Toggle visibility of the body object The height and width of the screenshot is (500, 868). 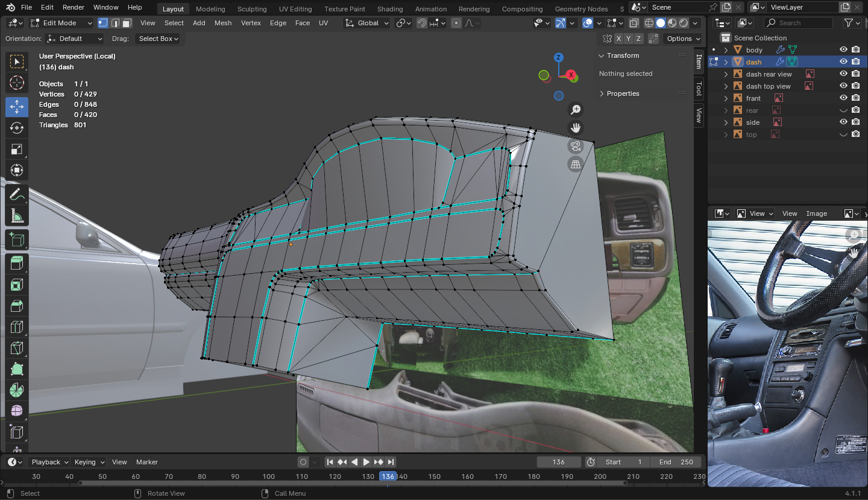click(x=843, y=50)
